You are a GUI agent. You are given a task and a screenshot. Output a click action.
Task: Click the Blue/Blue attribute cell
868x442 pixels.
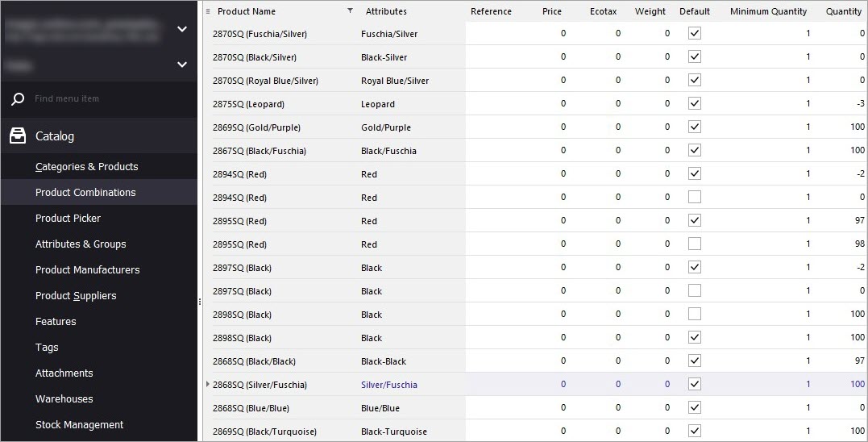click(380, 407)
